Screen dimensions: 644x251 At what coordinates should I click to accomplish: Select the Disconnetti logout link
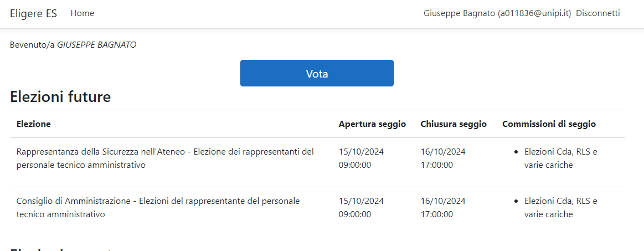point(598,13)
